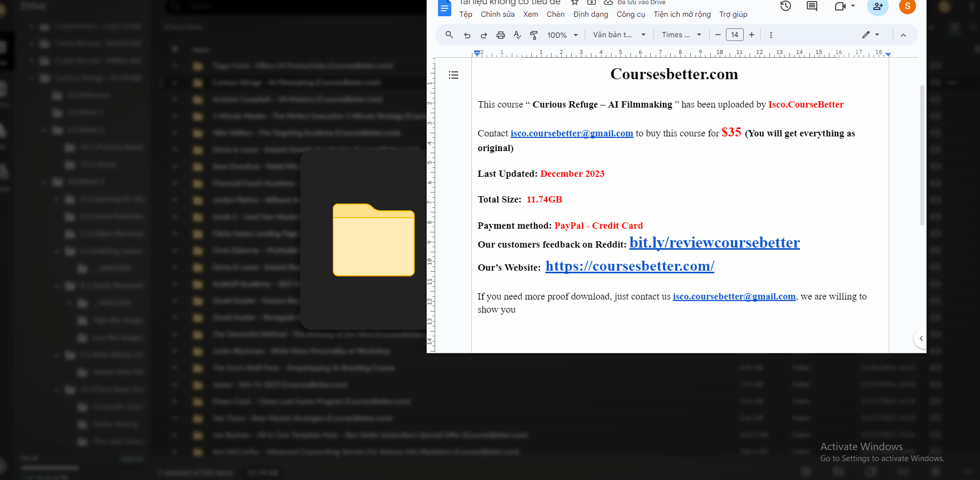Open the Google Docs home logo
This screenshot has width=980, height=480.
click(444, 8)
